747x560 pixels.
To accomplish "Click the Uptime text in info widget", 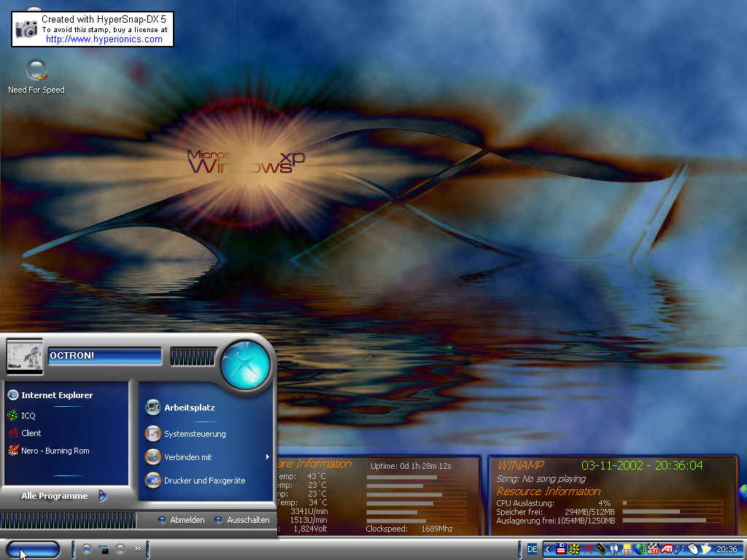I will tap(411, 466).
